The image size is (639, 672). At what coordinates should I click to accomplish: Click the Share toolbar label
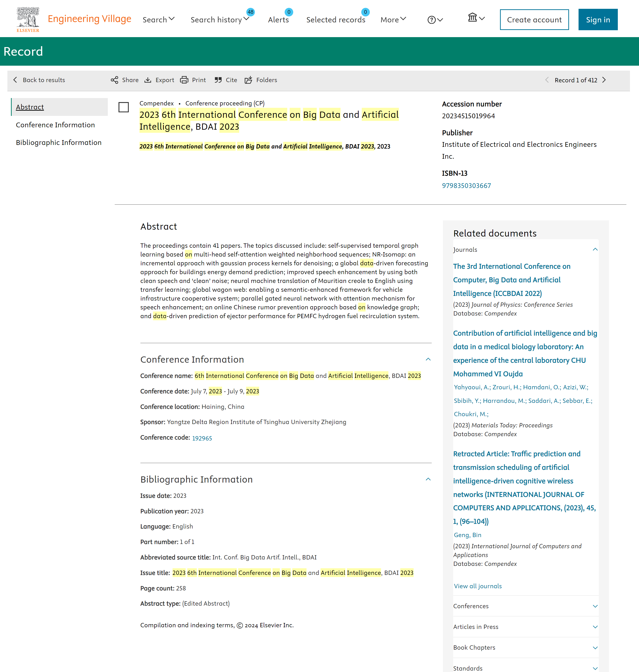coord(130,80)
